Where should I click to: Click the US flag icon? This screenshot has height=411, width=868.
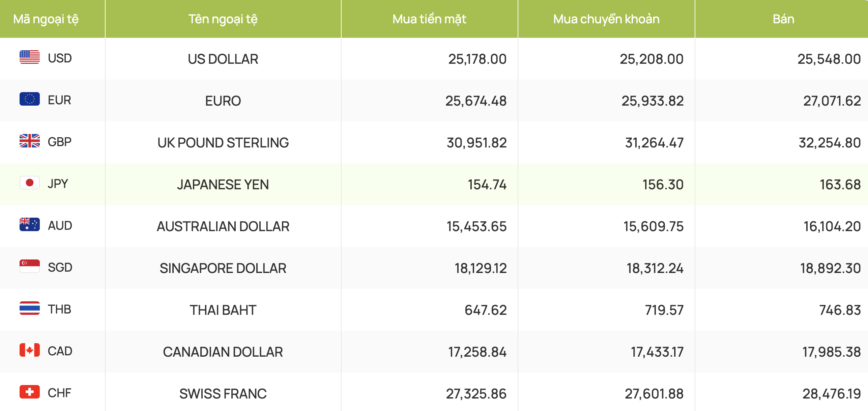30,57
